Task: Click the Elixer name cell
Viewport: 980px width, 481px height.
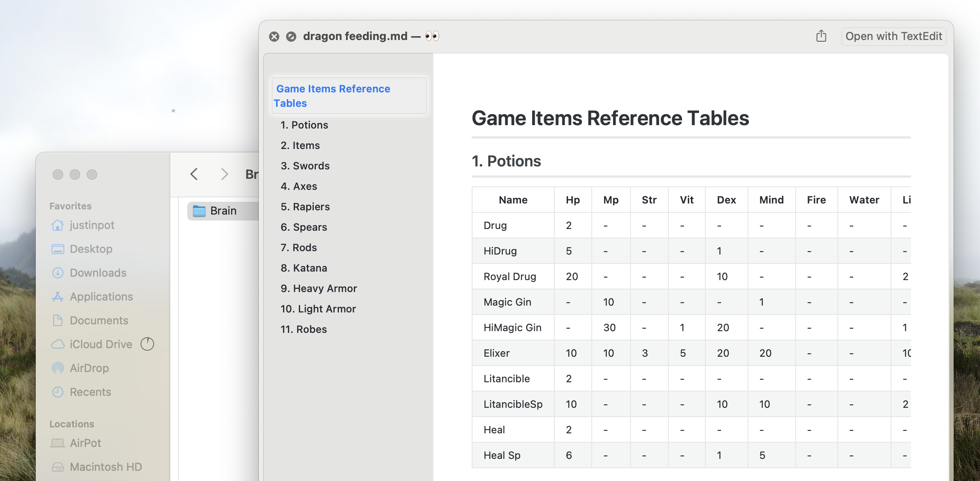Action: pyautogui.click(x=513, y=353)
